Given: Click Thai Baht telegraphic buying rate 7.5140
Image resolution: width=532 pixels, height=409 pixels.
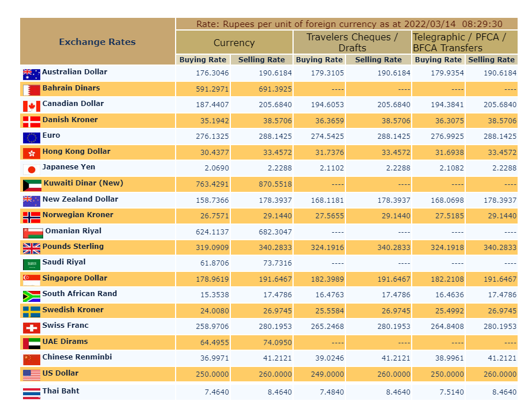Looking at the screenshot, I should click(451, 392).
